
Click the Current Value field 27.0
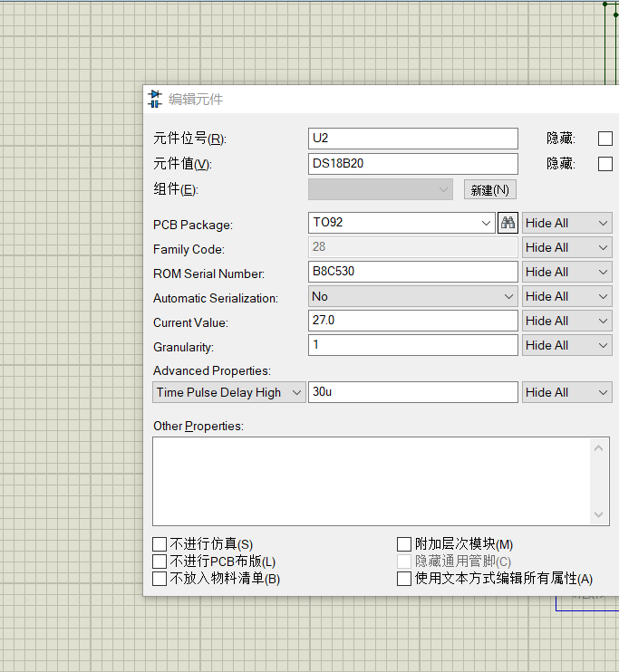[x=412, y=321]
